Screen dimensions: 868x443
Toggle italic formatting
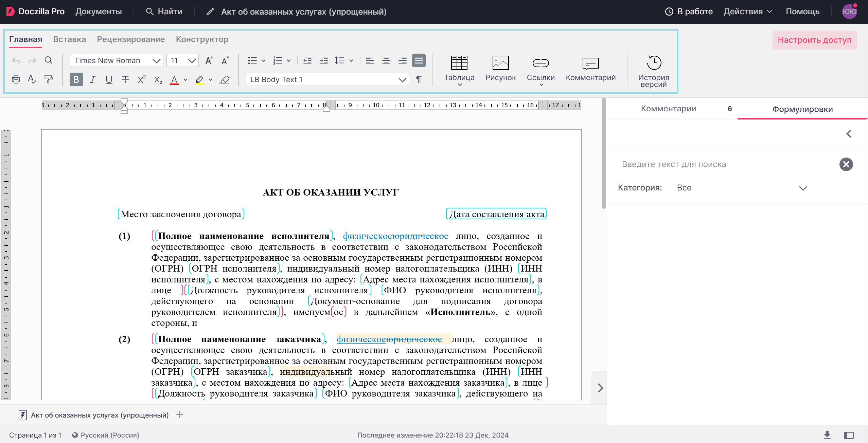(92, 79)
